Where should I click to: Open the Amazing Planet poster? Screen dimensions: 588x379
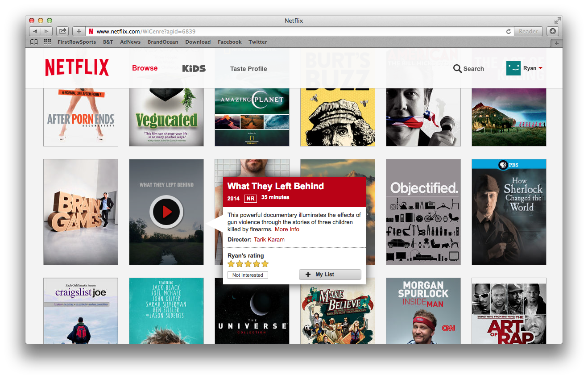[252, 117]
